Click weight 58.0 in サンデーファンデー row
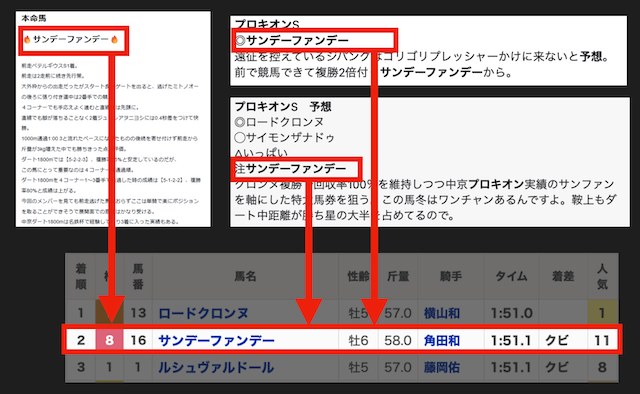This screenshot has width=640, height=394. point(398,340)
